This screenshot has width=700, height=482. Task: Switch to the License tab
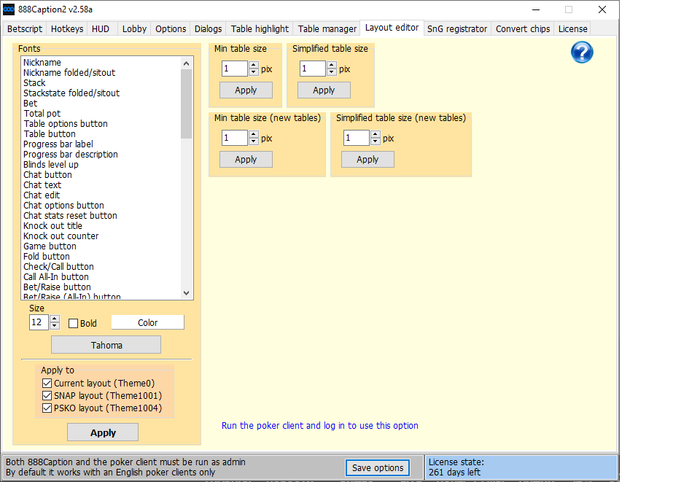573,29
